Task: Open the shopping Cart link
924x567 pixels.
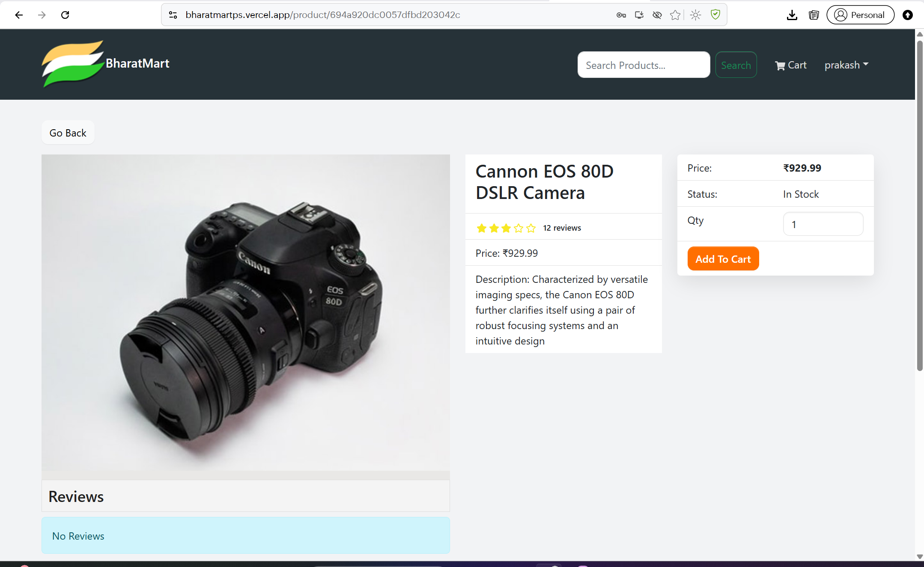Action: tap(790, 65)
